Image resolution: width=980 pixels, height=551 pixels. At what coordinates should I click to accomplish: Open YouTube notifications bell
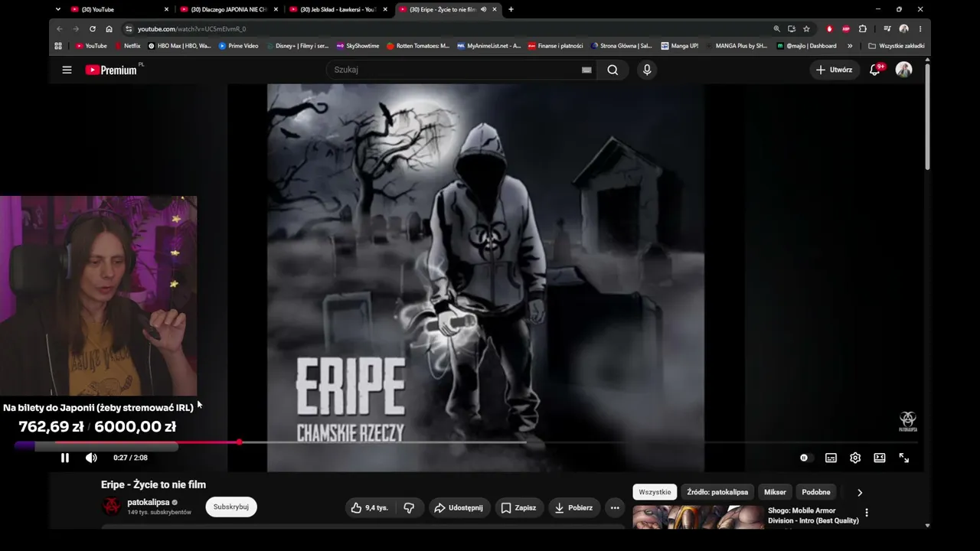[x=875, y=70]
